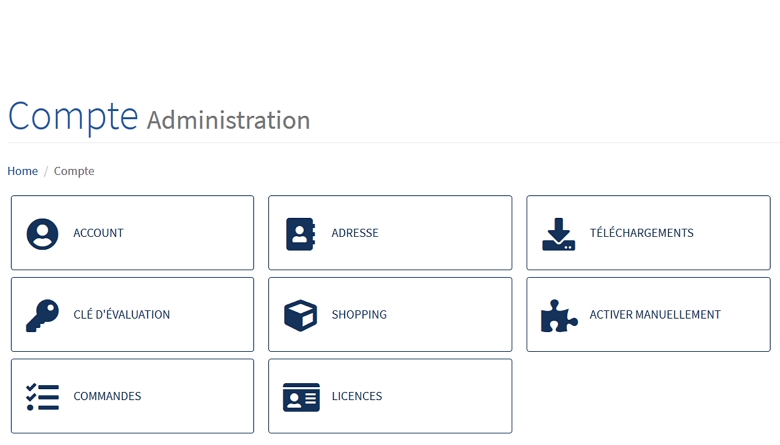Click the Shopping box icon
This screenshot has height=445, width=780.
coord(300,315)
